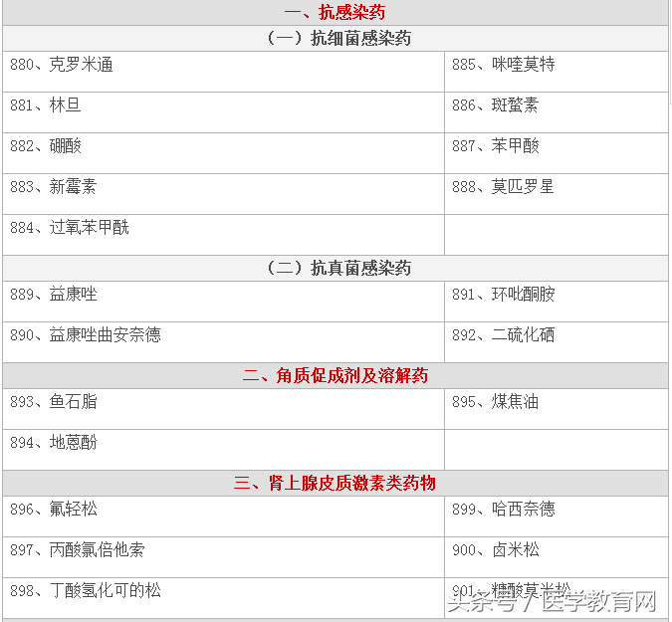Select the 893、鱼石脂 entry
The image size is (672, 622).
pos(54,402)
